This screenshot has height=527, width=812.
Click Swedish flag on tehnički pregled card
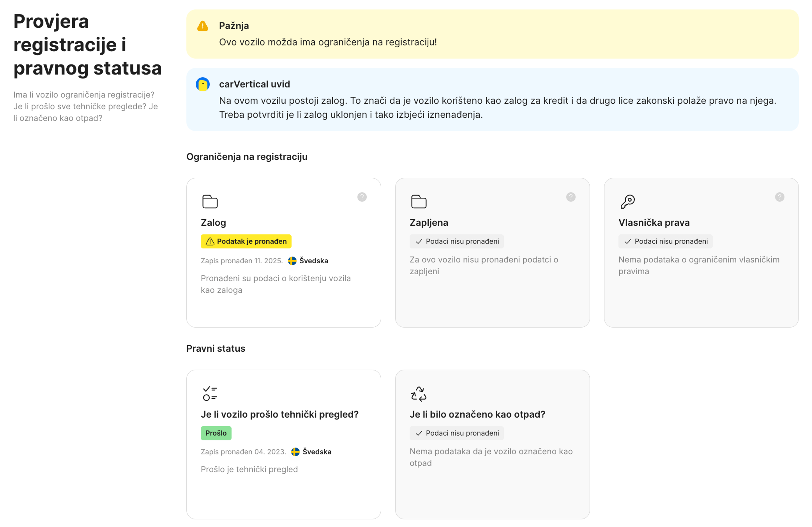tap(295, 451)
